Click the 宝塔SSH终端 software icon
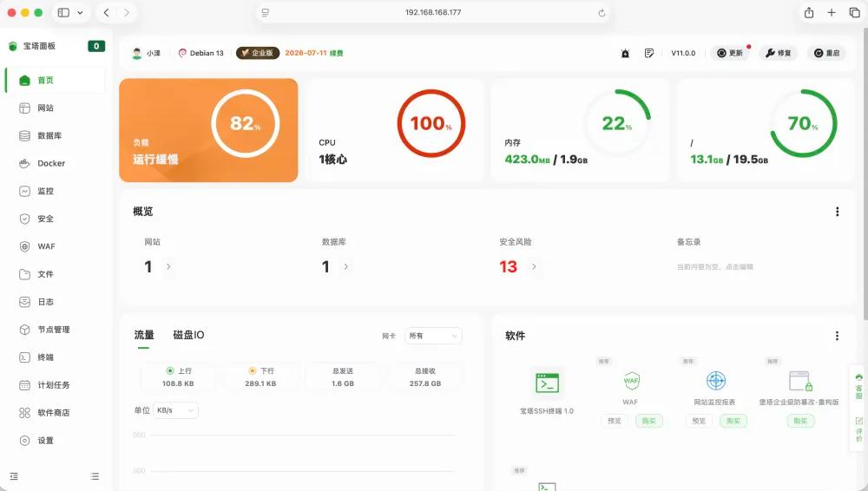868x491 pixels. click(547, 382)
